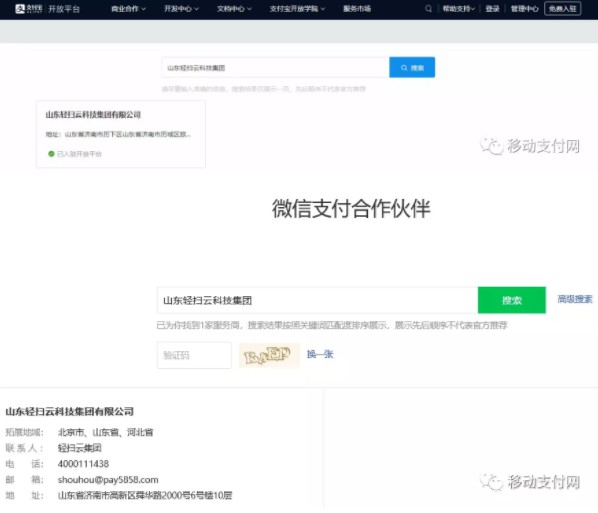The image size is (598, 513).
Task: Focus the 验证码 input field
Action: 194,355
